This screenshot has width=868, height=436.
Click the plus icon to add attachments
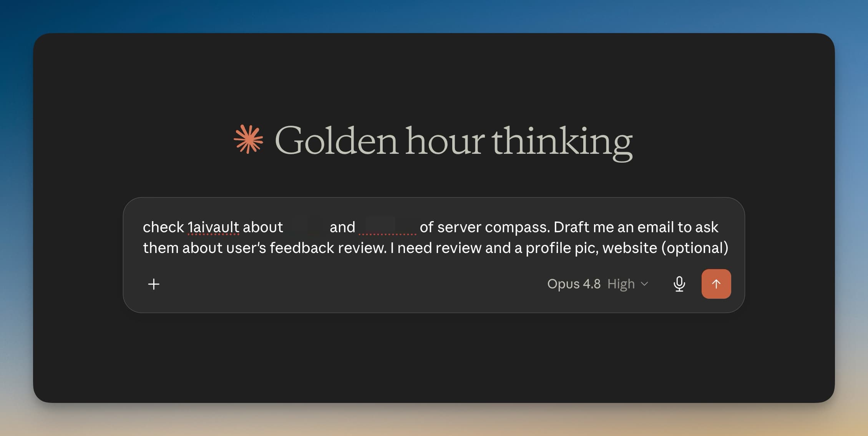pos(154,284)
